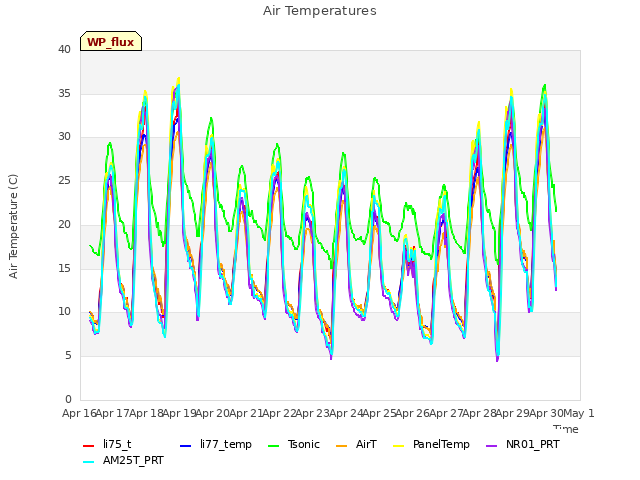Image resolution: width=640 pixels, height=480 pixels.
Task: Click the WP_flux annotation label
Action: 111,42
